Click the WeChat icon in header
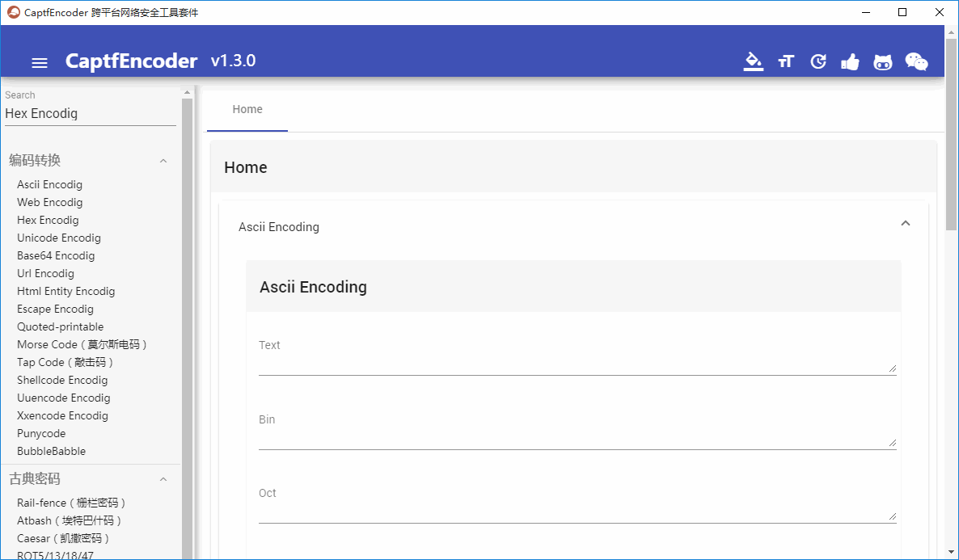Screen dimensions: 959x560 pyautogui.click(x=916, y=61)
